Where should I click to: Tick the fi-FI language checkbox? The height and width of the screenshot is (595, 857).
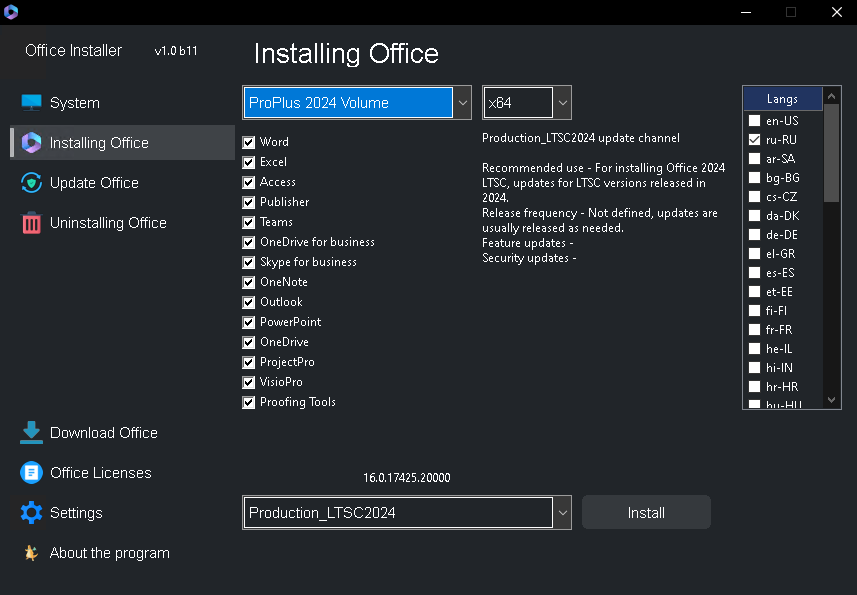coord(754,310)
